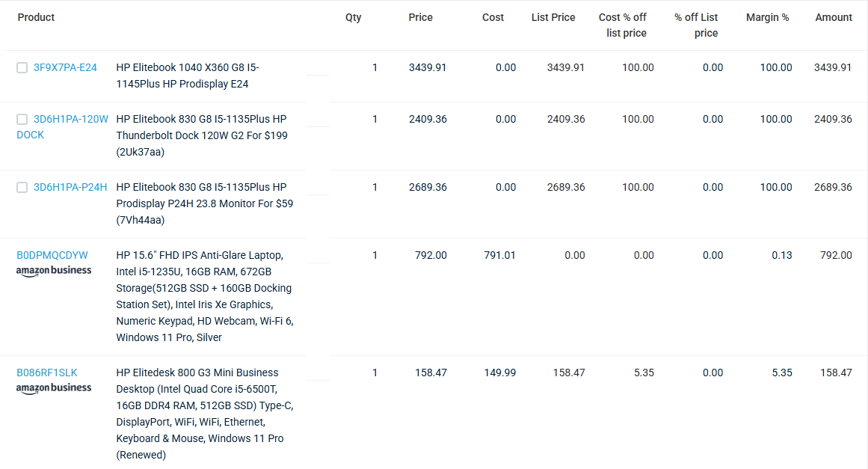Click Amazon Business logo under B0DPMQCDYW

[54, 271]
